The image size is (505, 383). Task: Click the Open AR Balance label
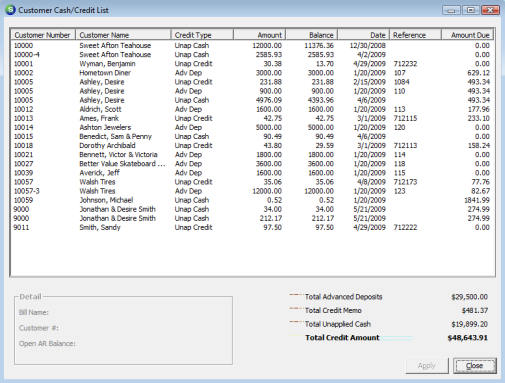point(47,344)
